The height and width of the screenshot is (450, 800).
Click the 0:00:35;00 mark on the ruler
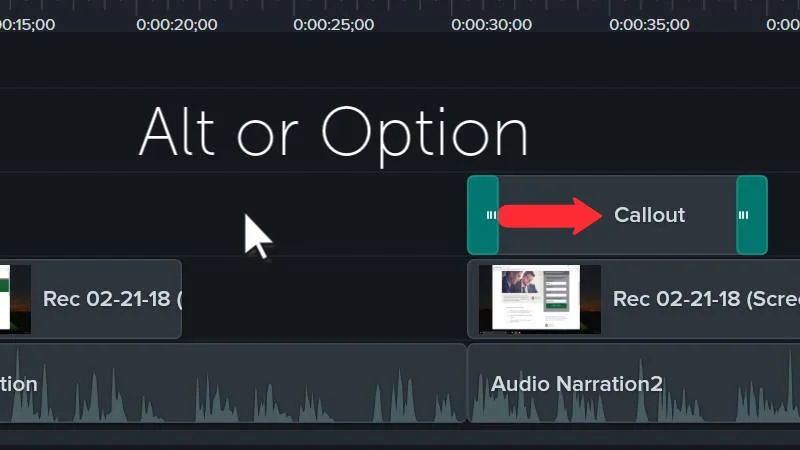pyautogui.click(x=649, y=24)
